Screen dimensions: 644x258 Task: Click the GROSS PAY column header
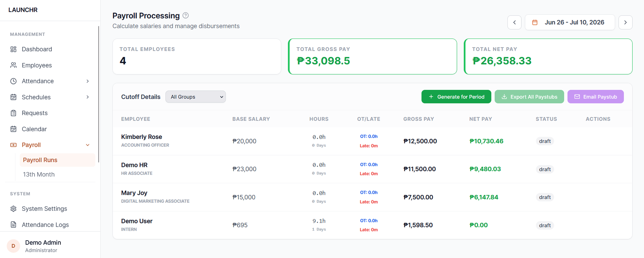(418, 119)
